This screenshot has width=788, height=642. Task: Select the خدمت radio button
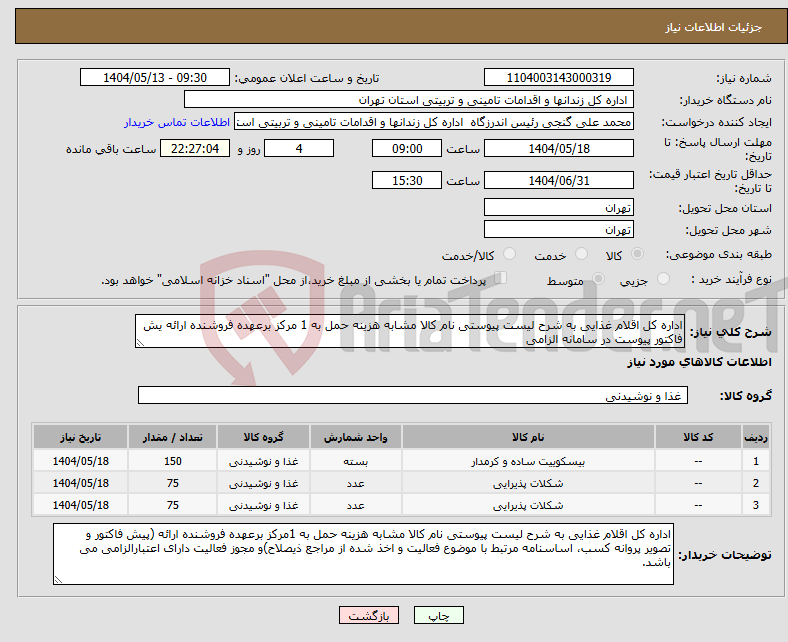point(581,254)
